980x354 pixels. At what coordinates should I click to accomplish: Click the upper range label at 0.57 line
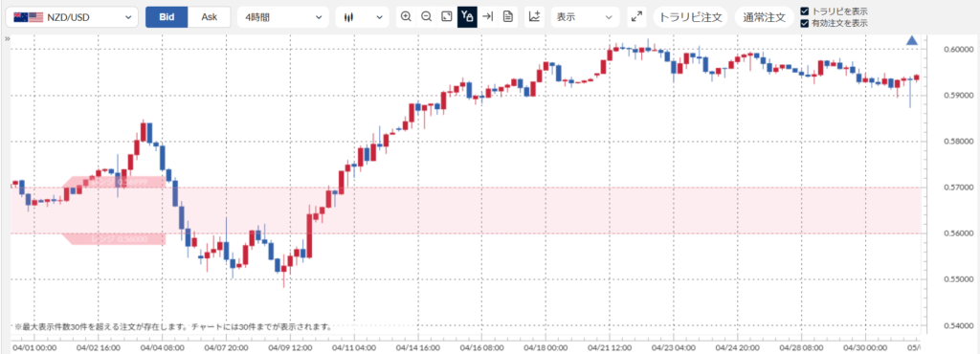point(114,182)
